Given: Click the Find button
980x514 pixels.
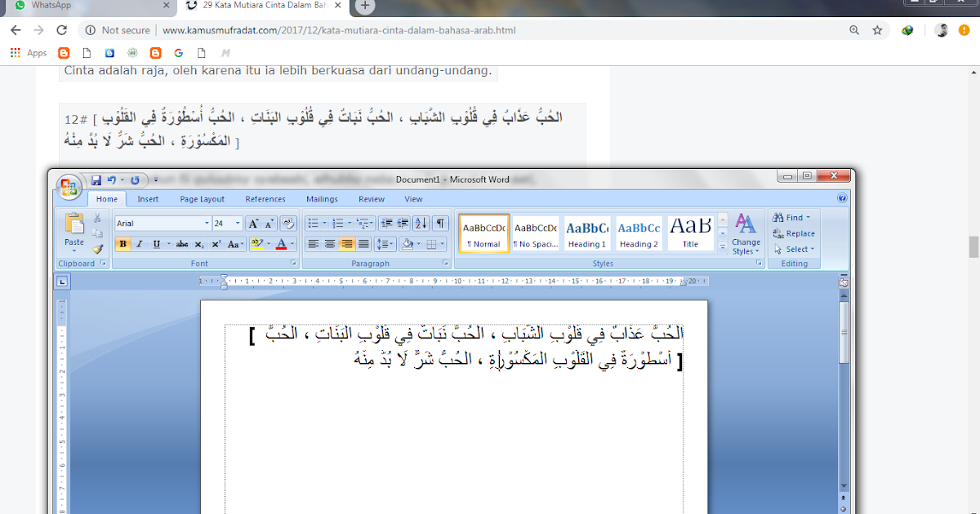Looking at the screenshot, I should click(791, 217).
